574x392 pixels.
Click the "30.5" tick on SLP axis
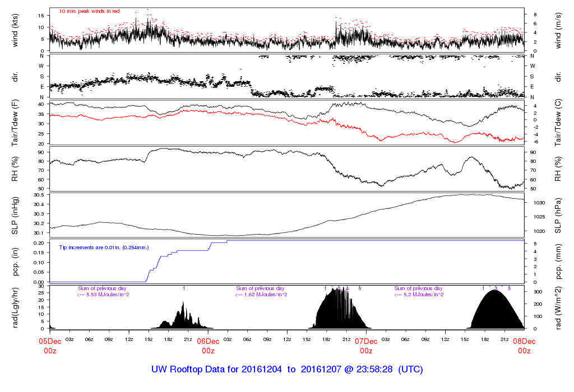tap(39, 195)
